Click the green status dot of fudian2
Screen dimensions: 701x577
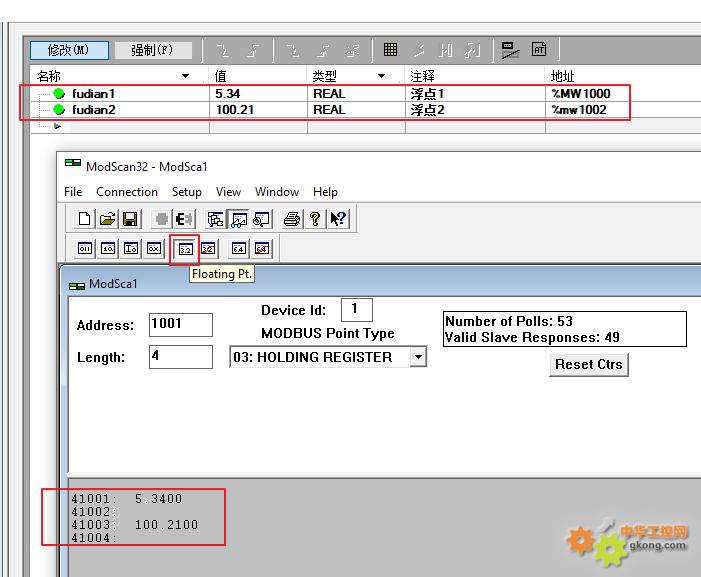point(59,109)
